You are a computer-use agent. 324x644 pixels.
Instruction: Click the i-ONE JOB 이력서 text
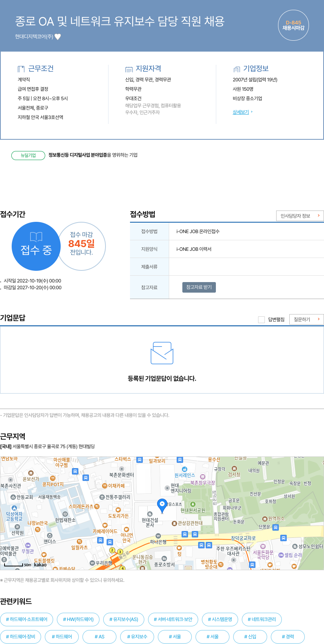click(194, 249)
